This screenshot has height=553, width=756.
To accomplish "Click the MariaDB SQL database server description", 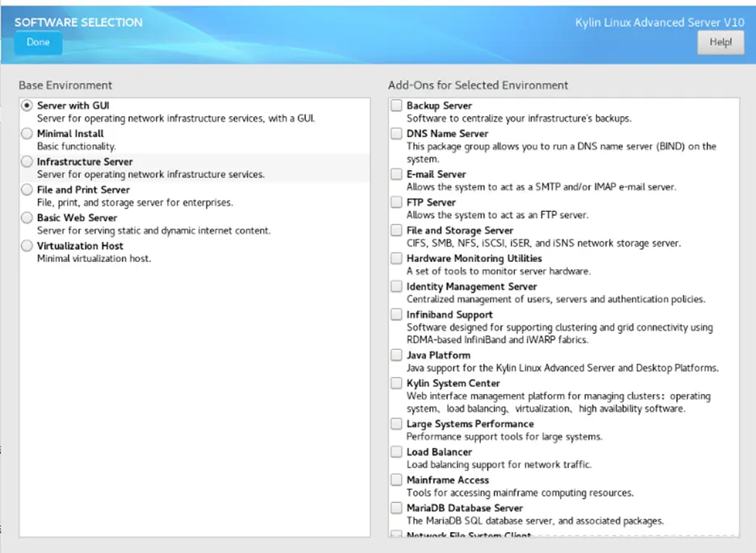I will pos(535,521).
